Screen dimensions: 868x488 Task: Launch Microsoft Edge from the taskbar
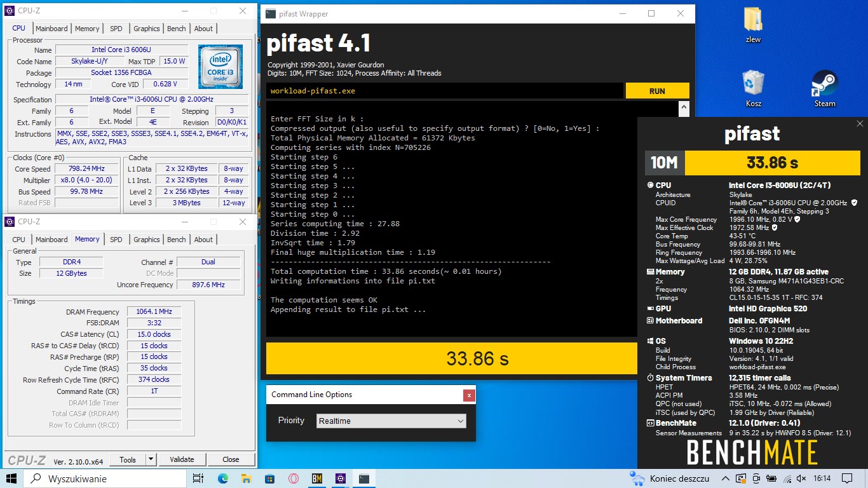[x=223, y=478]
